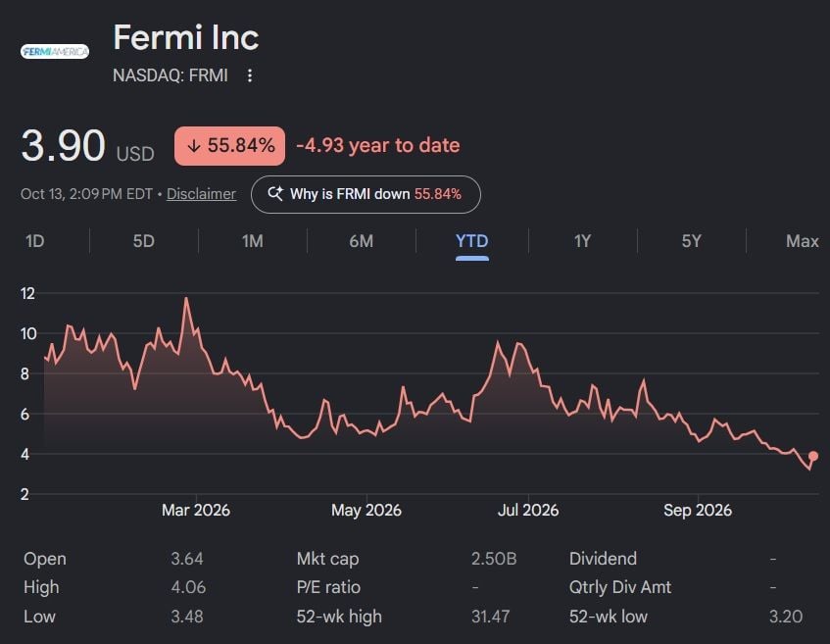The width and height of the screenshot is (830, 644).
Task: Click the Fermi Inc title
Action: pos(186,37)
